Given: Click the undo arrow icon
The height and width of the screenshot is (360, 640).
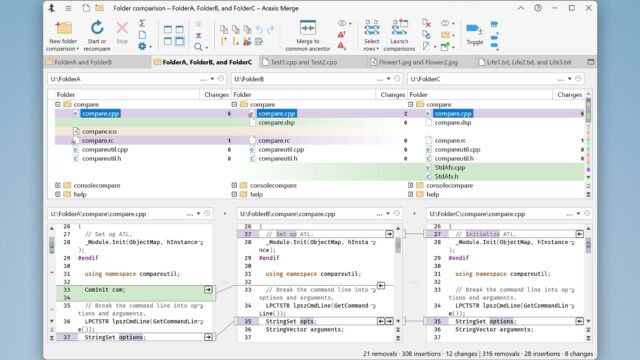Looking at the screenshot, I should pyautogui.click(x=259, y=29).
